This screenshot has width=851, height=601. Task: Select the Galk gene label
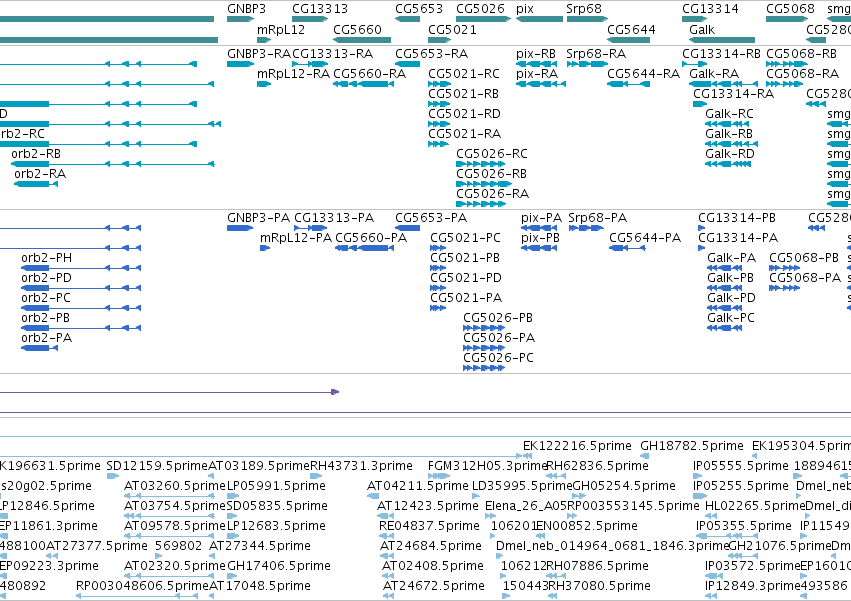pos(702,29)
